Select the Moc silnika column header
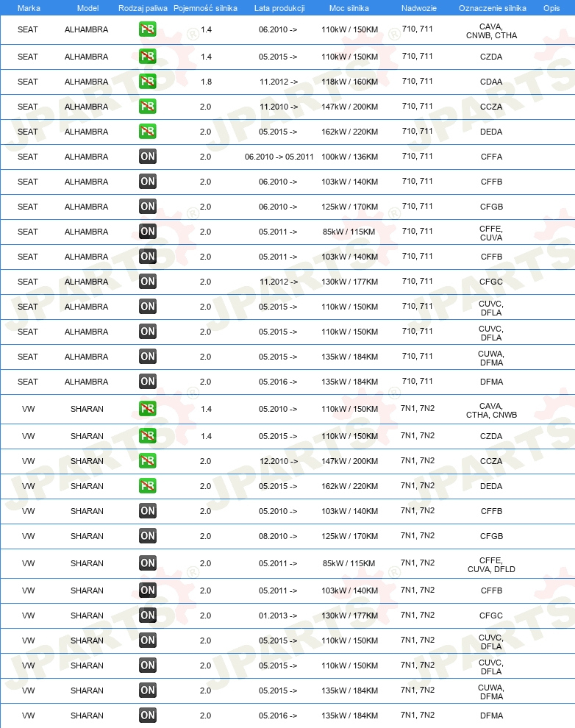Screen dimensions: 575x728 [x=349, y=8]
